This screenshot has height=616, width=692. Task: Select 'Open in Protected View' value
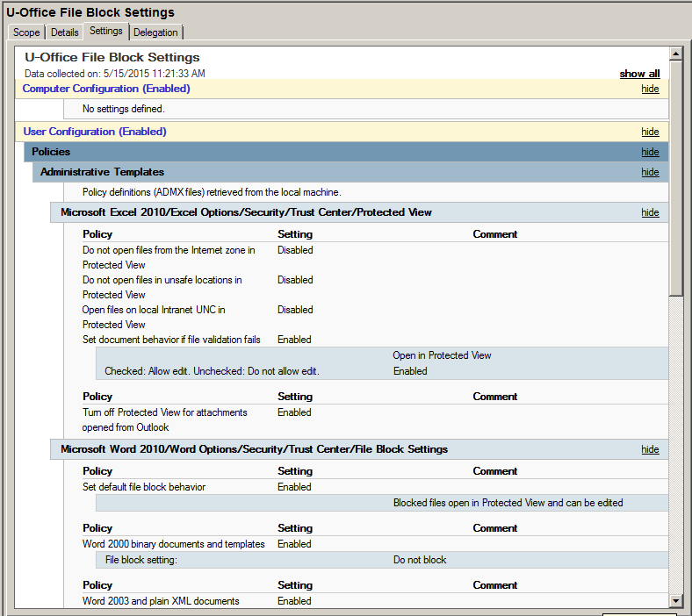[442, 355]
